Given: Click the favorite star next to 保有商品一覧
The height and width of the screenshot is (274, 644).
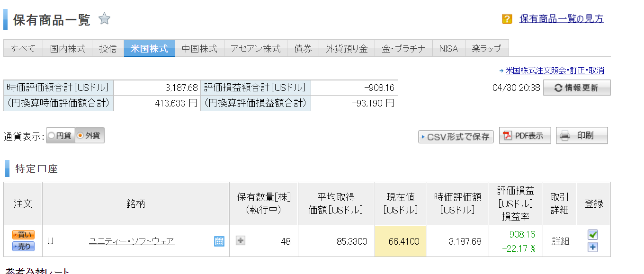Looking at the screenshot, I should [x=104, y=19].
